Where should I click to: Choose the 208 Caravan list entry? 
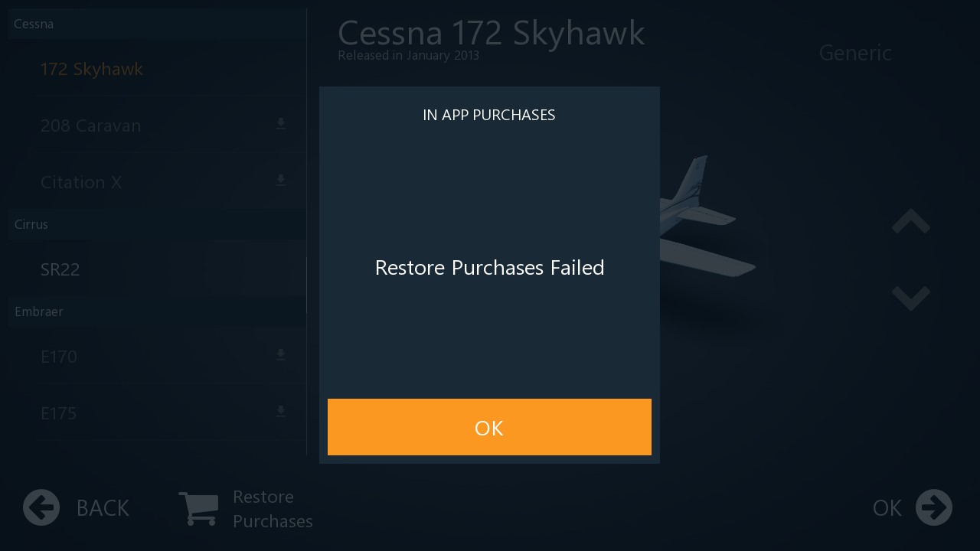pos(91,126)
